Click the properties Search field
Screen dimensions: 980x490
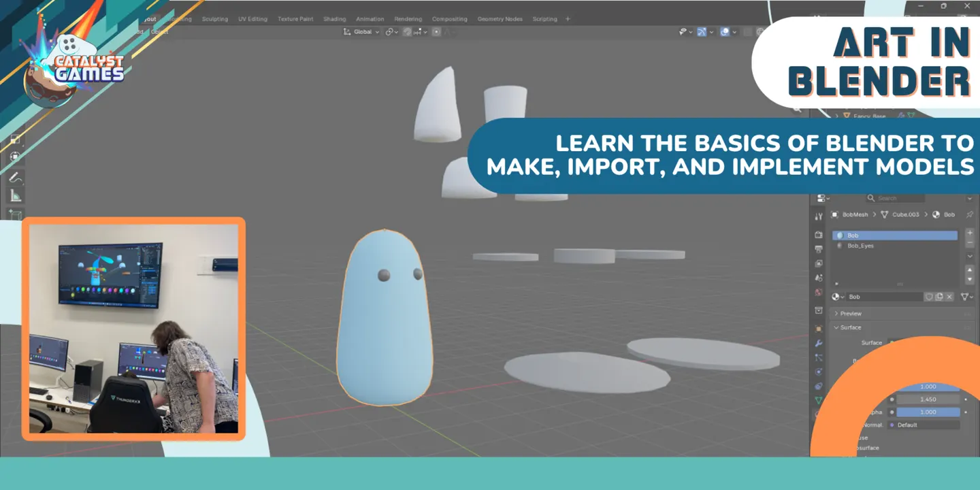tap(895, 198)
